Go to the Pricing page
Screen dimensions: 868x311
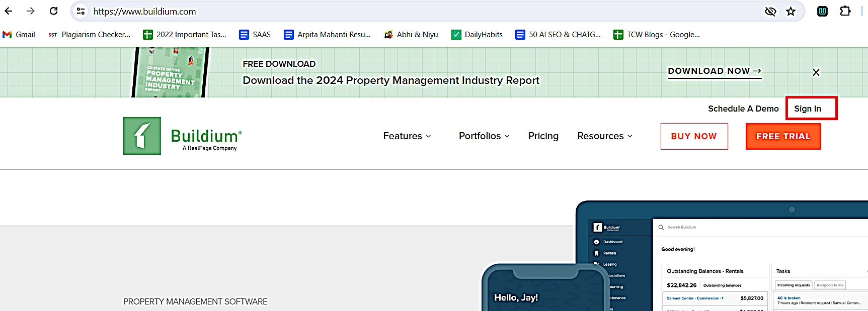pos(543,136)
